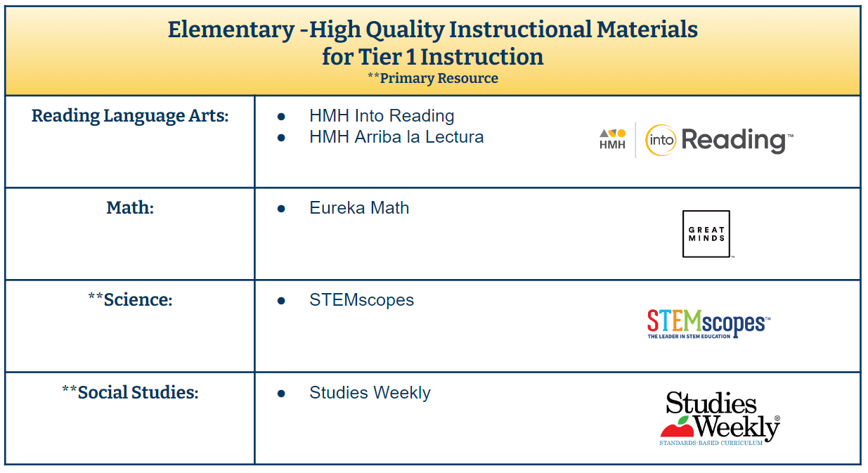Click the Science row label
Image resolution: width=868 pixels, height=473 pixels.
(x=130, y=300)
